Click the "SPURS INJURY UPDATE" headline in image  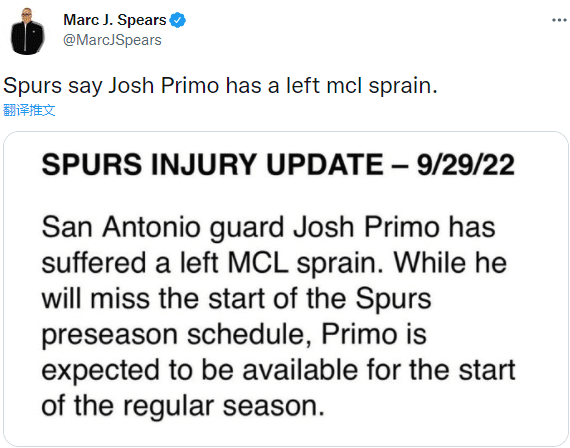pyautogui.click(x=212, y=164)
